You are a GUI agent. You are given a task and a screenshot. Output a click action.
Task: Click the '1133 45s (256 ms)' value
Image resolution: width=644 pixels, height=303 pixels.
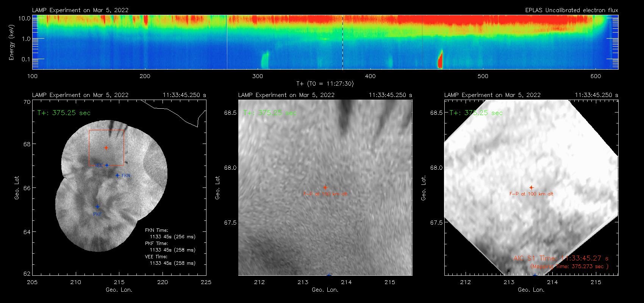click(x=173, y=237)
